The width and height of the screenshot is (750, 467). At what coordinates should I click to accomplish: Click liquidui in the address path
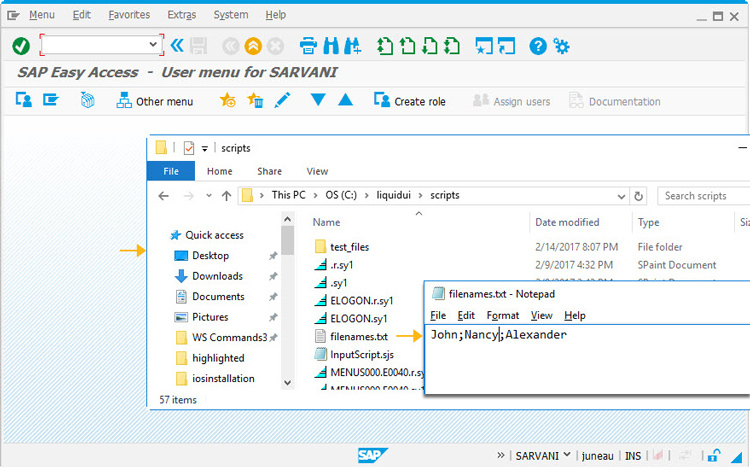[x=393, y=195]
